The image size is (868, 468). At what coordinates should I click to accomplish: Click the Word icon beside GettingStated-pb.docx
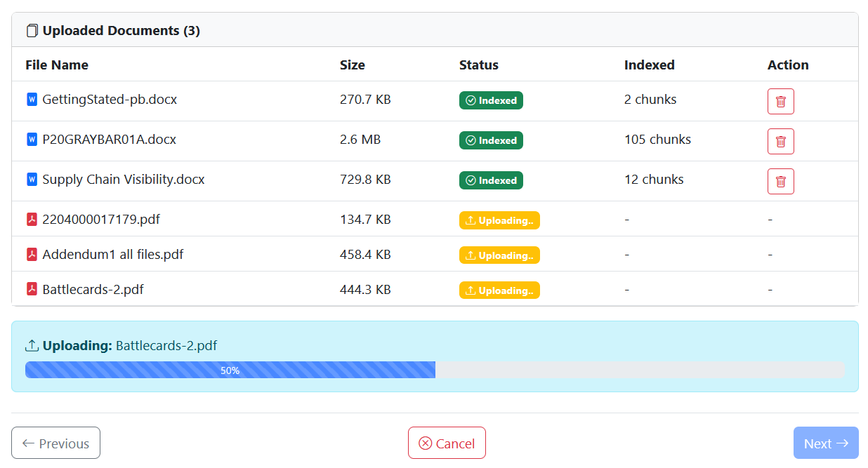click(x=32, y=99)
